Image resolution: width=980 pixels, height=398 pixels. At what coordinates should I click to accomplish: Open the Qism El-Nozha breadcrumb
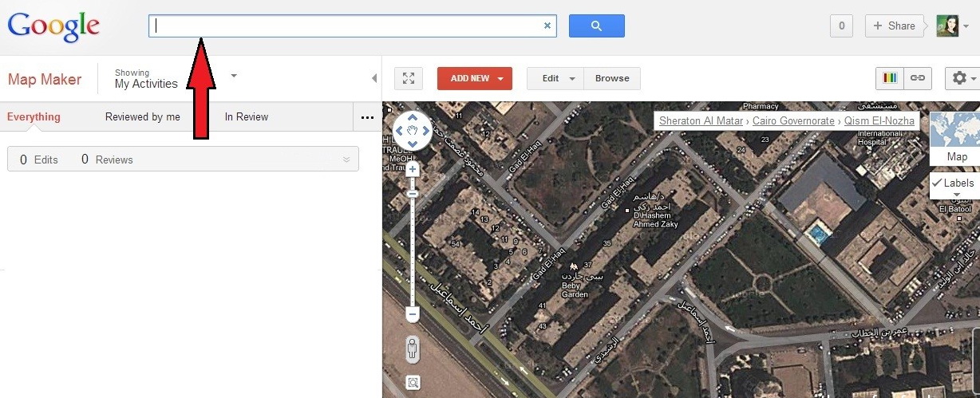879,121
